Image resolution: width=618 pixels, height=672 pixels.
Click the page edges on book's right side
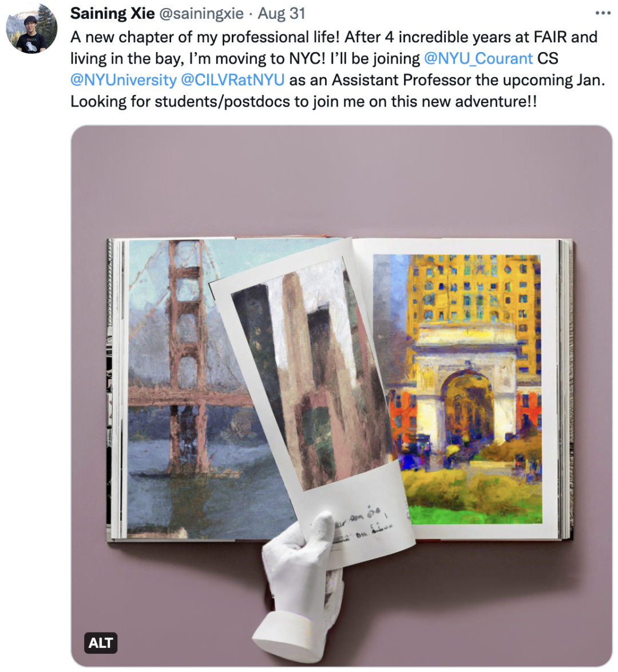566,389
